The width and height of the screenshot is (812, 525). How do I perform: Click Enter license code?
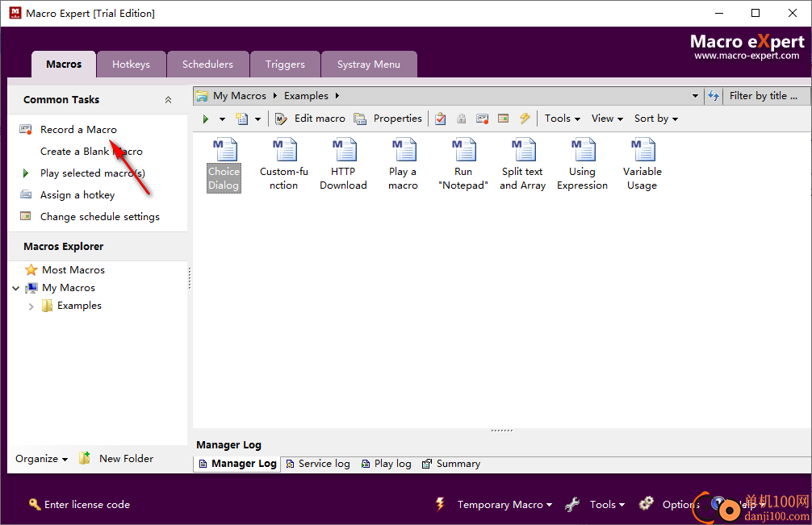[x=79, y=504]
